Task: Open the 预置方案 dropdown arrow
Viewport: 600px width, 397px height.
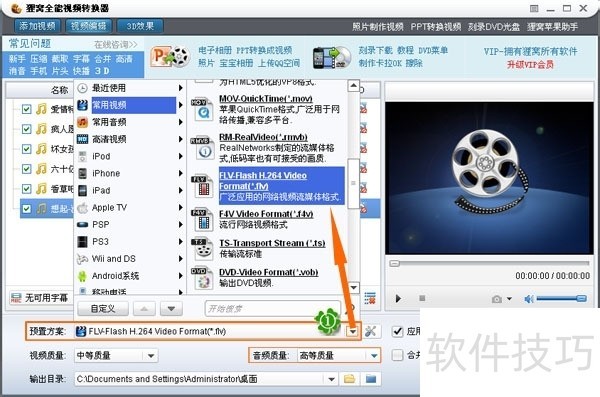Action: click(352, 332)
